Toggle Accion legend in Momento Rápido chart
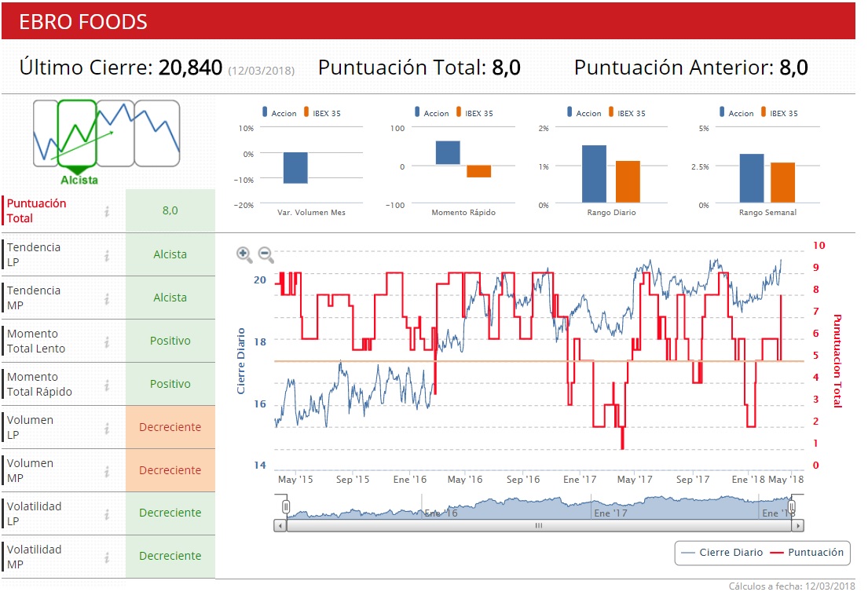 coord(432,113)
